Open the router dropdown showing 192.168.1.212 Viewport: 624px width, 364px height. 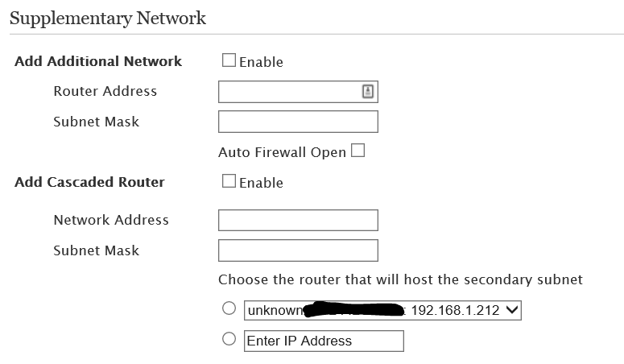coord(382,310)
